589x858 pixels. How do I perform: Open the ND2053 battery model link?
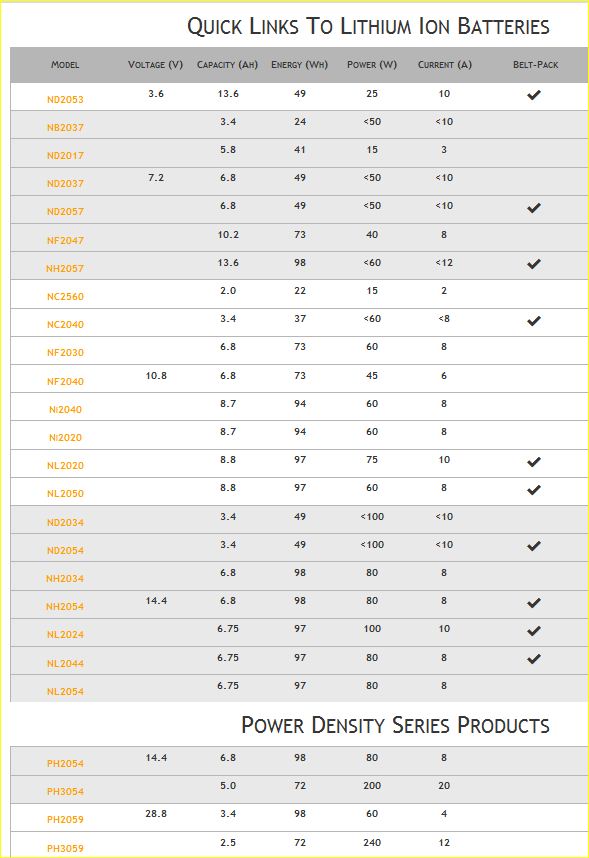[65, 100]
